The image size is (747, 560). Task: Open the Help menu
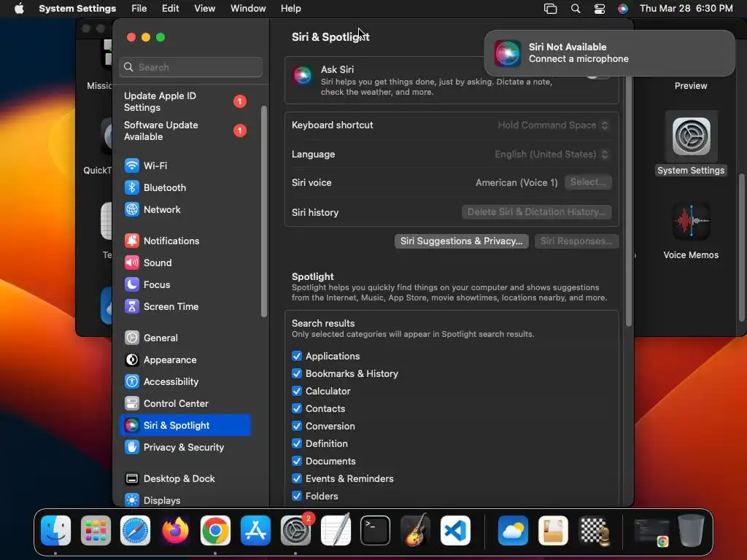point(290,9)
